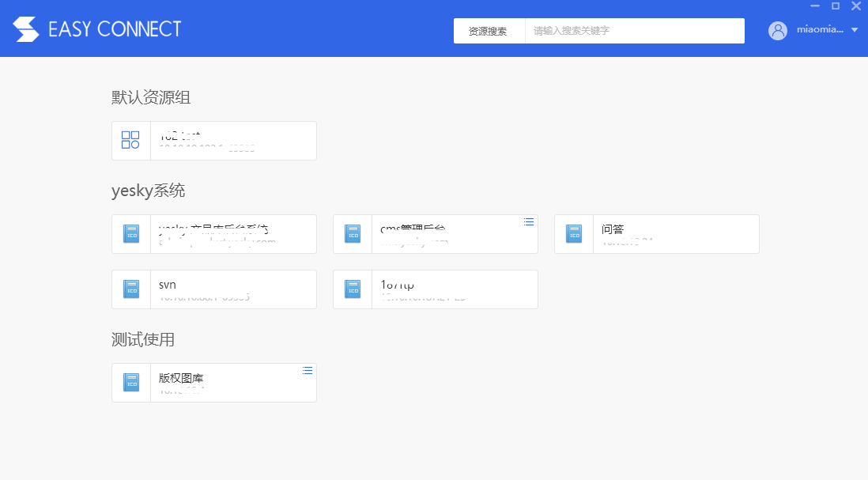
Task: Open the 资源搜索 search type selector
Action: pyautogui.click(x=489, y=30)
